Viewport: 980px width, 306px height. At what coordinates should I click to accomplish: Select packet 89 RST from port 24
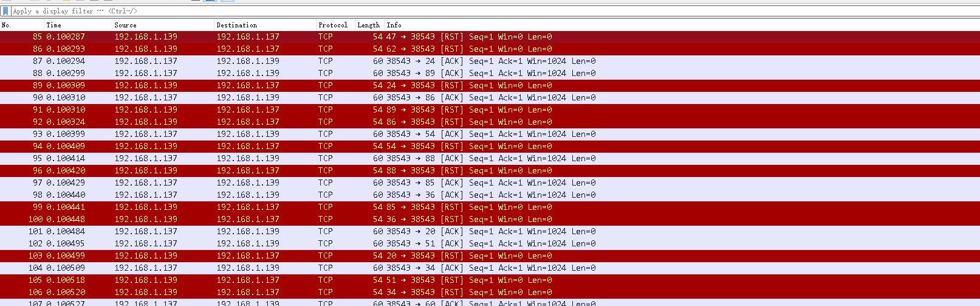[490, 86]
